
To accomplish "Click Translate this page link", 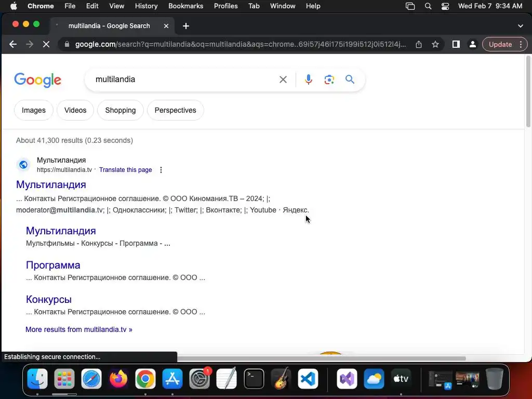I will click(126, 170).
